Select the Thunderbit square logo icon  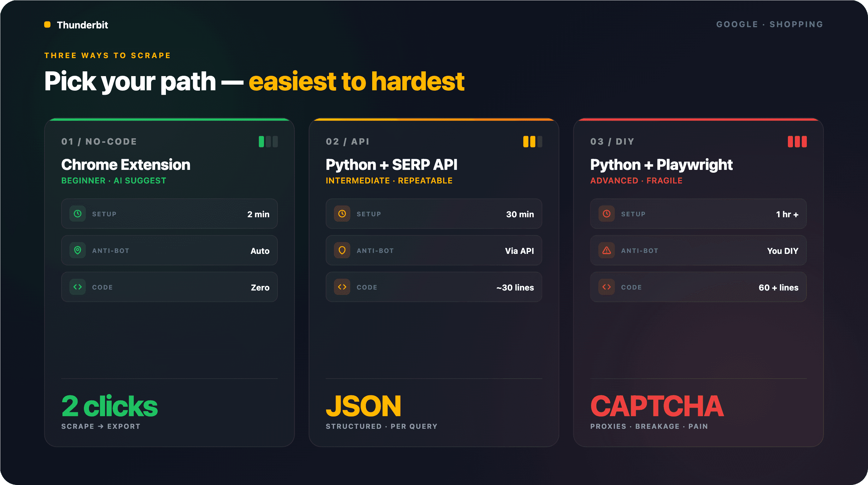(x=47, y=24)
